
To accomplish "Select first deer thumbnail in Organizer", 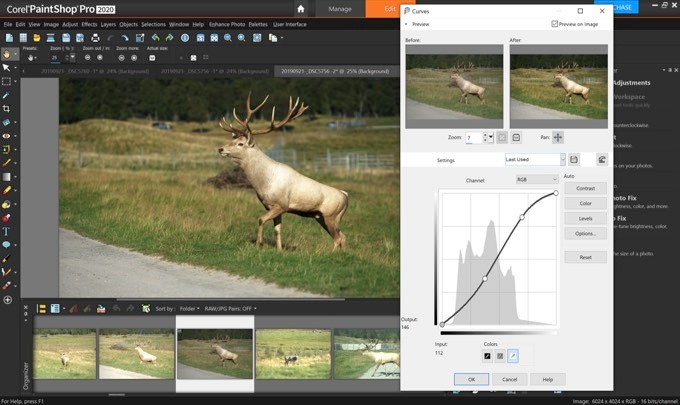I will pyautogui.click(x=65, y=354).
